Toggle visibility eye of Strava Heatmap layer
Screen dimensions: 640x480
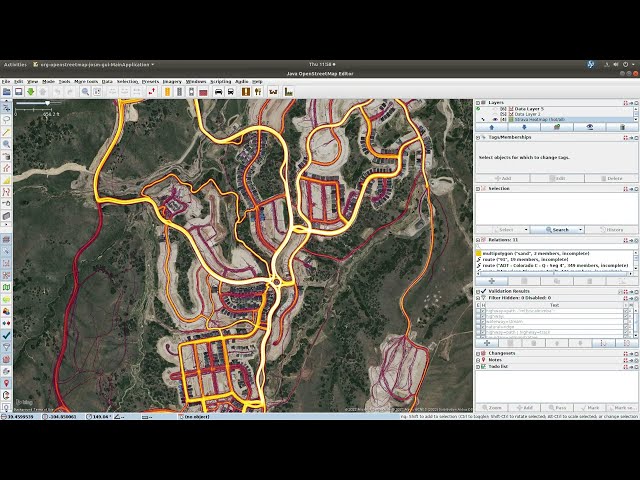pyautogui.click(x=495, y=120)
